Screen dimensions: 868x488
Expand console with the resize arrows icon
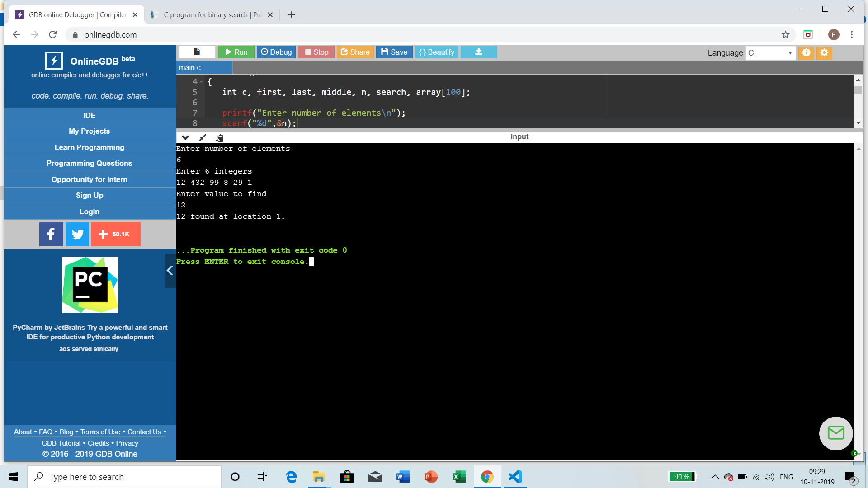point(203,137)
